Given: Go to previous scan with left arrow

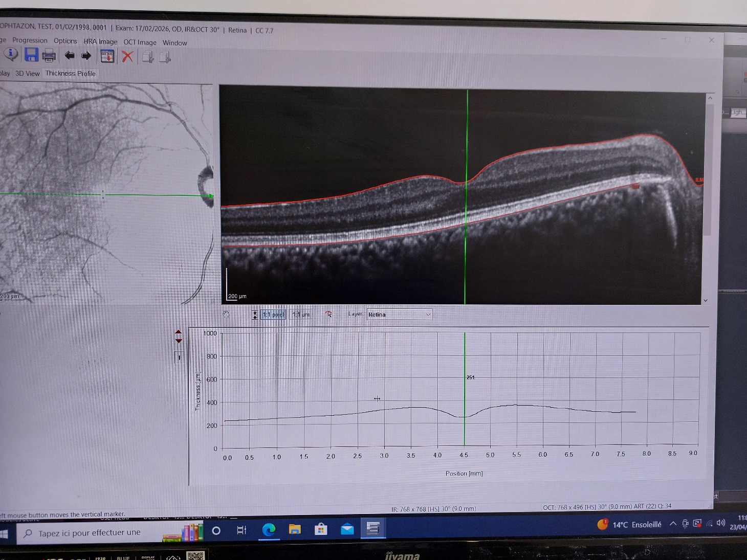Looking at the screenshot, I should coord(70,55).
